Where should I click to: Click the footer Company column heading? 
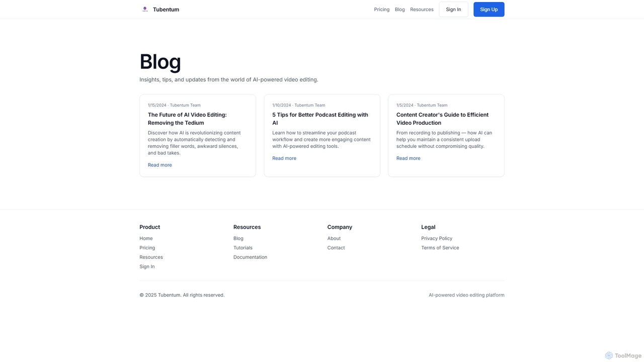340,227
